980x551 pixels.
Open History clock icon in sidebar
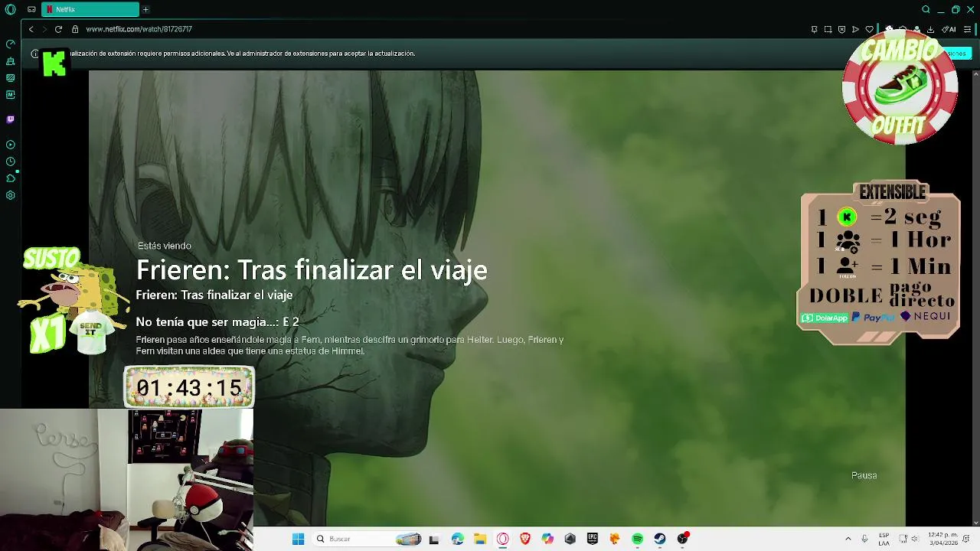click(11, 161)
